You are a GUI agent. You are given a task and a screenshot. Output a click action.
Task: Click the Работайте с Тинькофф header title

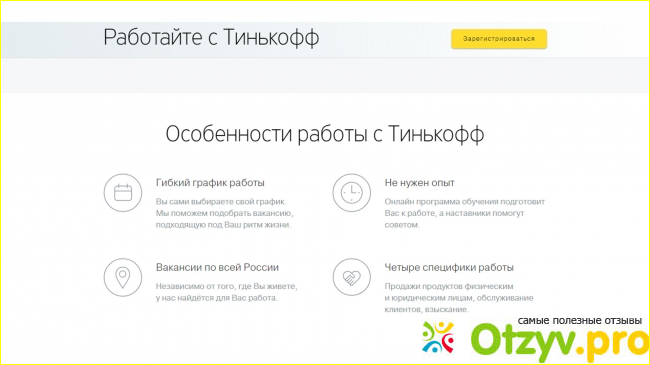pyautogui.click(x=211, y=37)
